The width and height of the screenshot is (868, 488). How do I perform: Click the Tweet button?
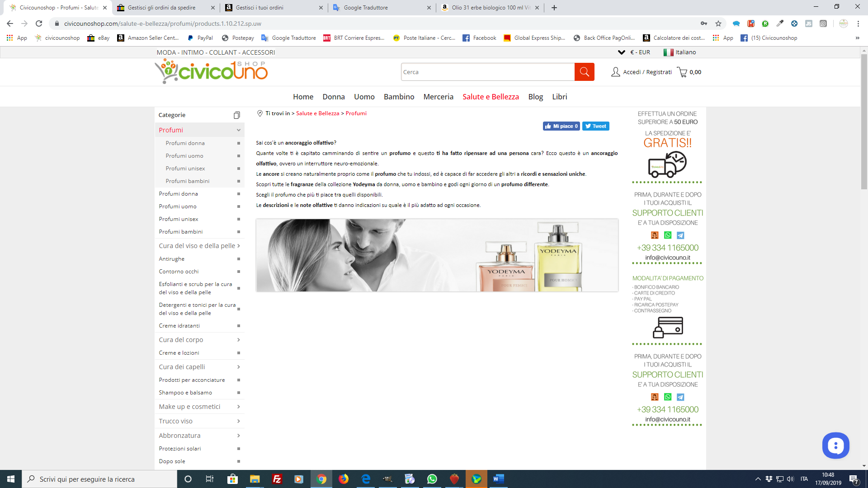(x=595, y=126)
